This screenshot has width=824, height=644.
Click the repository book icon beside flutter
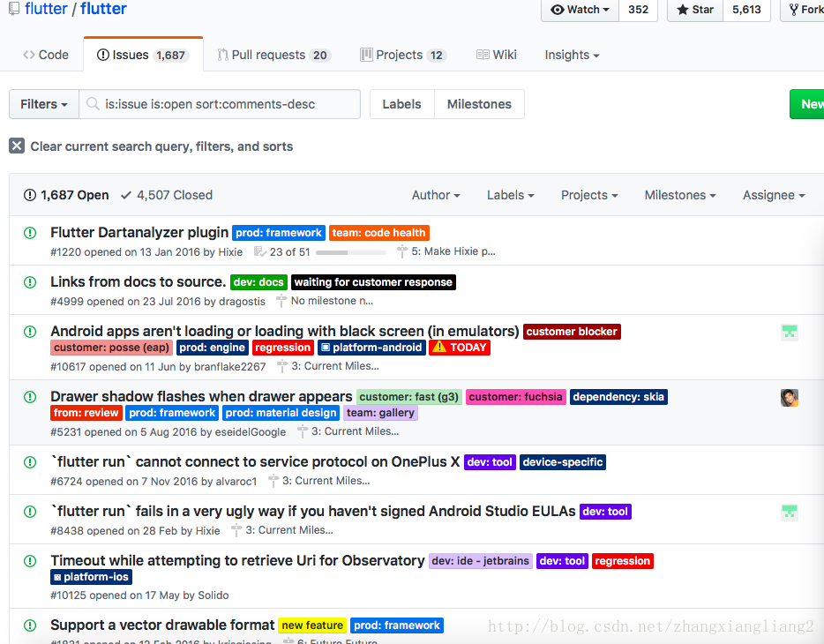pyautogui.click(x=12, y=10)
